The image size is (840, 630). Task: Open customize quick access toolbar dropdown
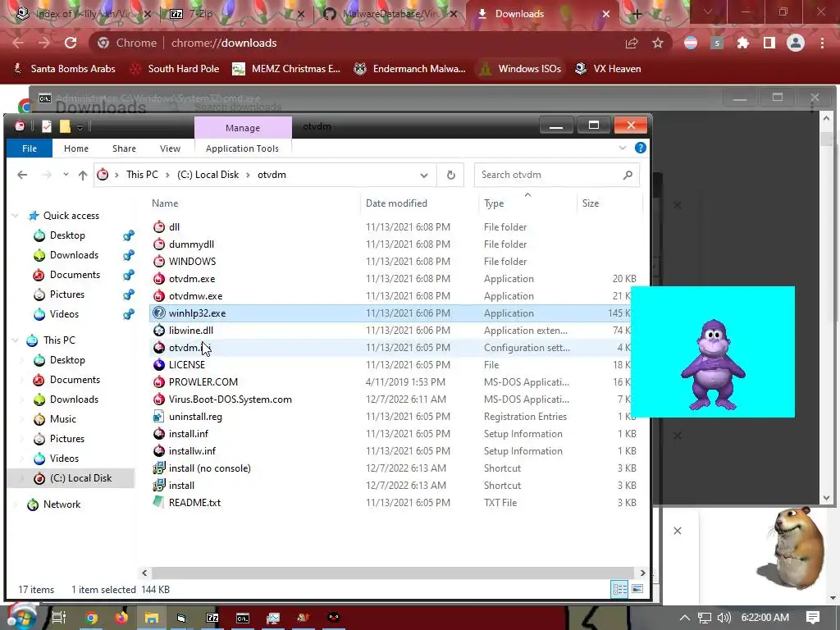point(80,126)
